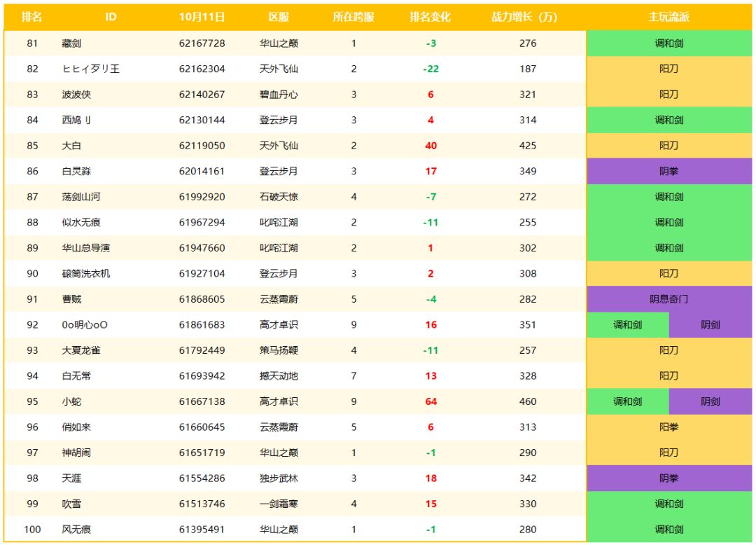The width and height of the screenshot is (756, 545).
Task: Select player name 0o明心oO
Action: 85,324
